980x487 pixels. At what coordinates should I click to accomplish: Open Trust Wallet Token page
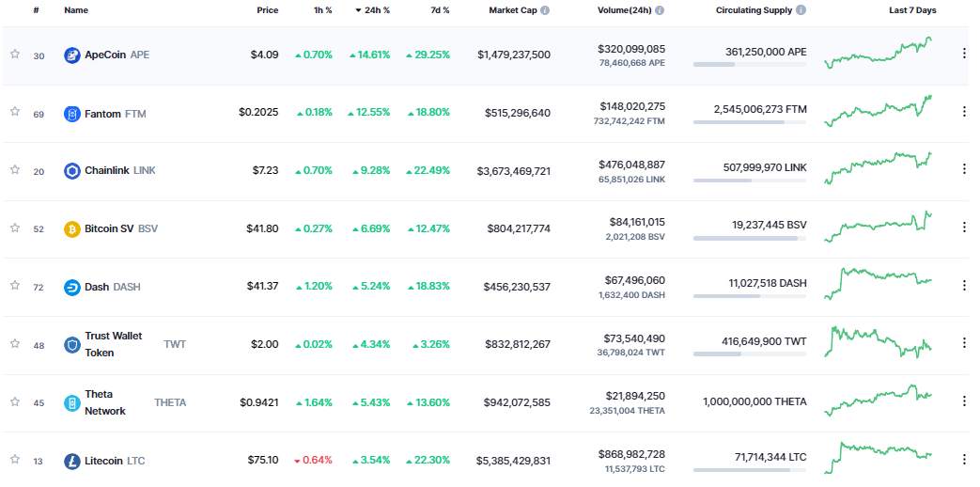pyautogui.click(x=135, y=344)
